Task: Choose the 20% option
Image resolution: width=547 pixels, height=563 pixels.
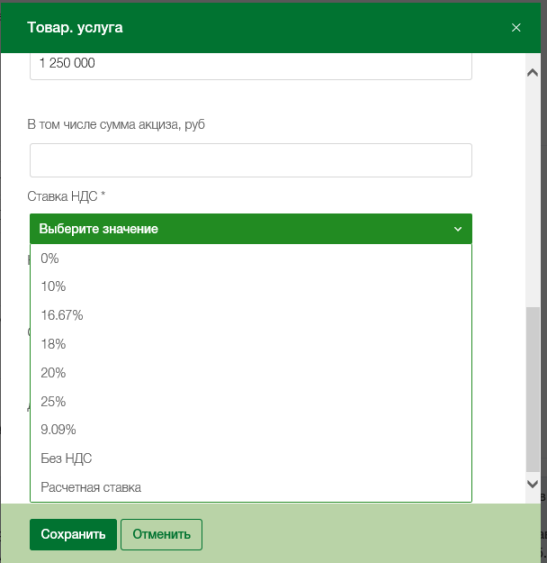Action: coord(251,373)
